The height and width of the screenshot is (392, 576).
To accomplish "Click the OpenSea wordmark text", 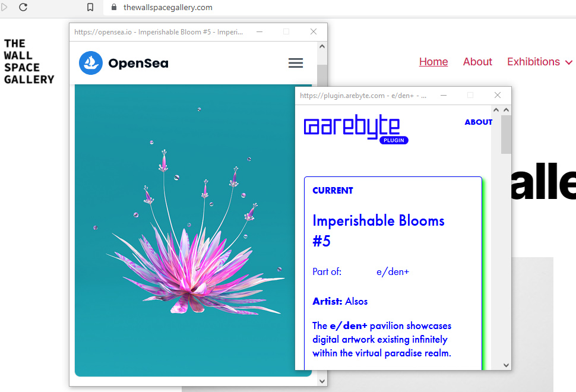I will click(x=138, y=63).
